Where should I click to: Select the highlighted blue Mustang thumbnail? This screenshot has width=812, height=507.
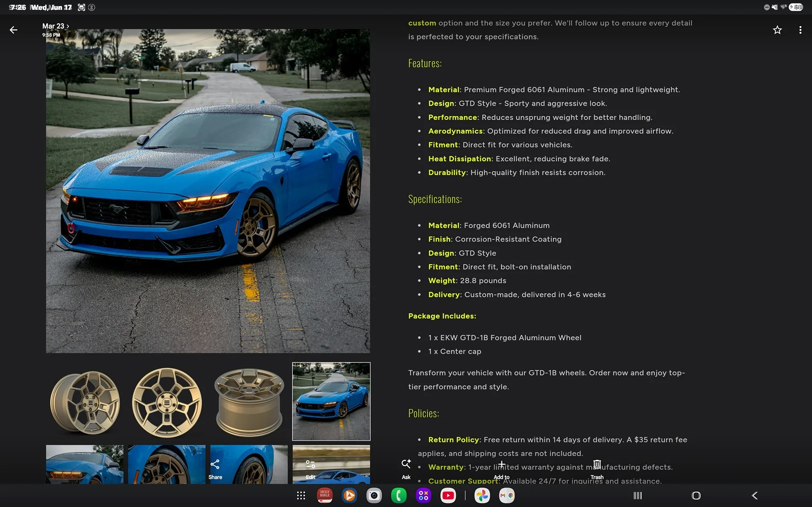pos(331,401)
